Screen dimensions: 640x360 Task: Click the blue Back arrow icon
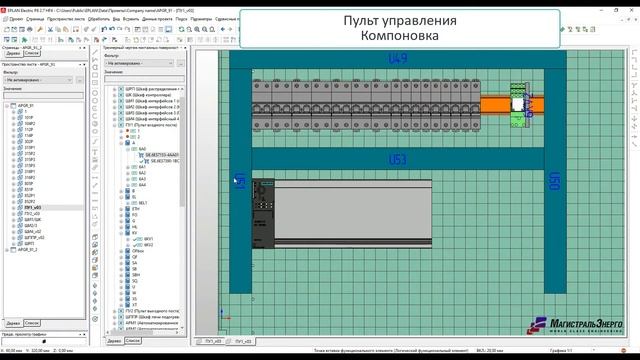[222, 29]
